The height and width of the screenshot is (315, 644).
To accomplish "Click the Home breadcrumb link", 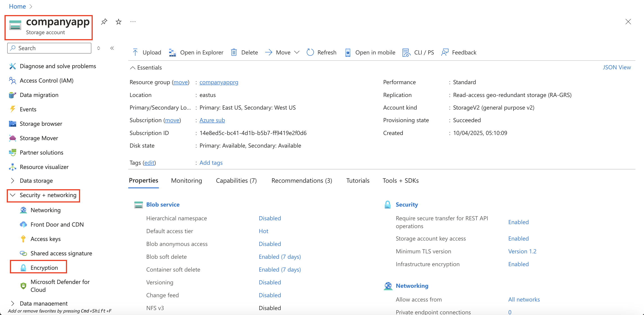I will pos(17,6).
